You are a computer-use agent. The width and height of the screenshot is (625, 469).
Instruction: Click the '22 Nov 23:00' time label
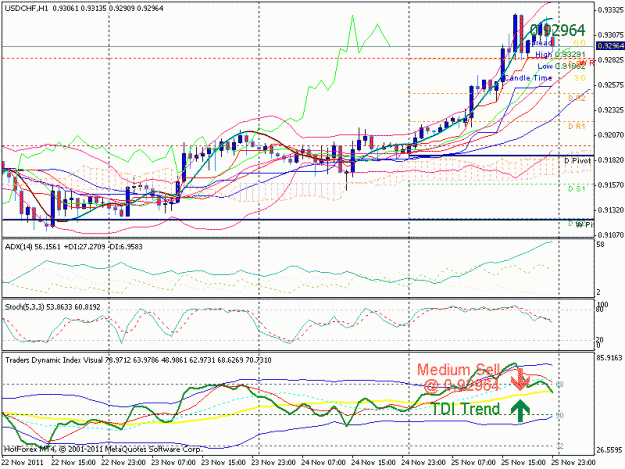[124, 463]
